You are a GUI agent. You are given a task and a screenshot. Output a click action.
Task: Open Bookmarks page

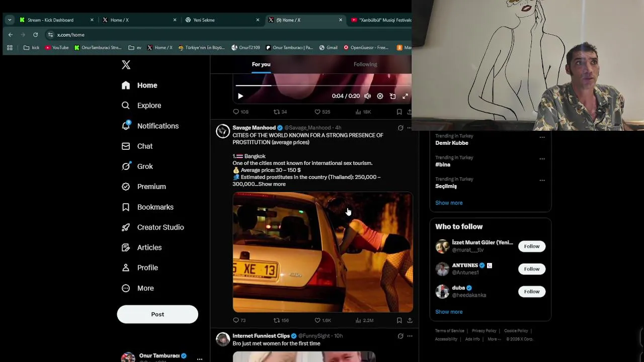(x=147, y=207)
